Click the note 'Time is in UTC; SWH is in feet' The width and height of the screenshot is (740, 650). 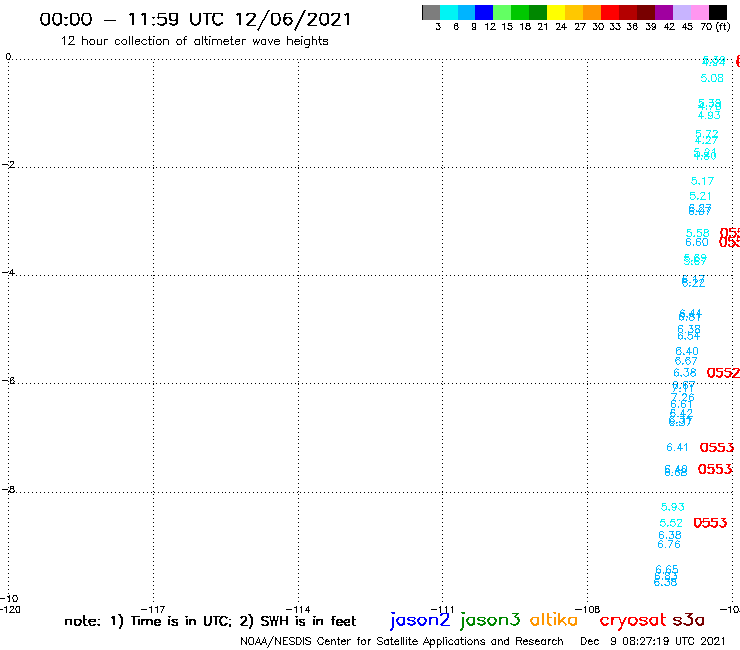pyautogui.click(x=210, y=621)
